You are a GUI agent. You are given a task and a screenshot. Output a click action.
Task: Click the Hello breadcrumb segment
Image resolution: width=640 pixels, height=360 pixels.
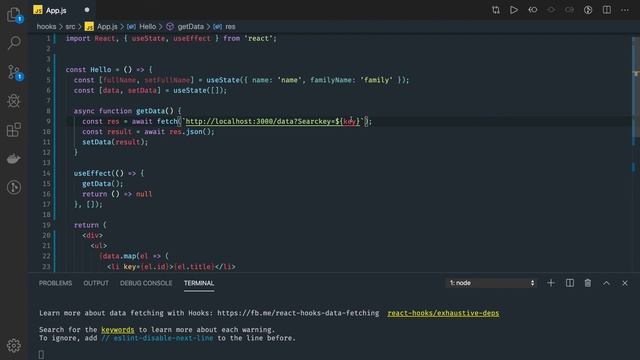(142, 27)
